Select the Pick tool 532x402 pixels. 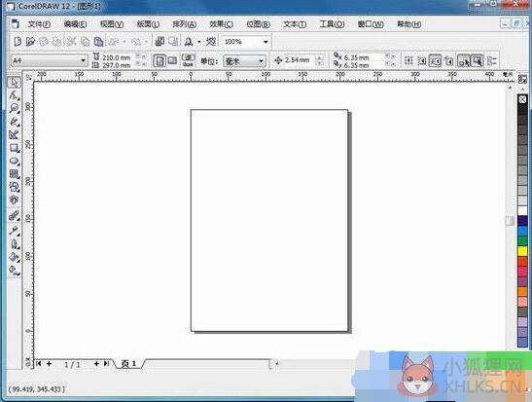[x=14, y=83]
